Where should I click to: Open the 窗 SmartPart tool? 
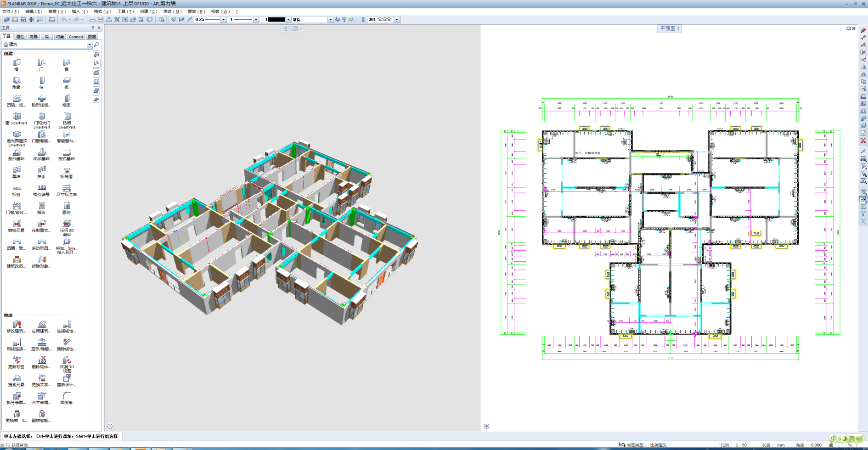[17, 119]
